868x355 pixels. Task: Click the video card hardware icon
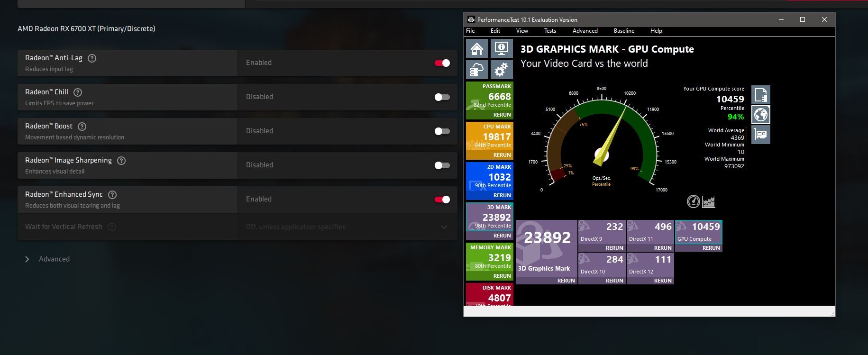pyautogui.click(x=761, y=135)
